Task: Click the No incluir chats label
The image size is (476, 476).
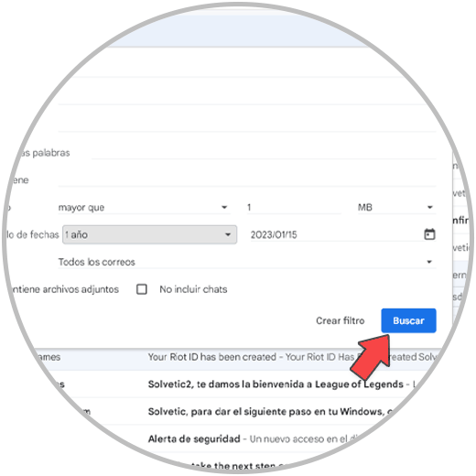Action: (193, 289)
